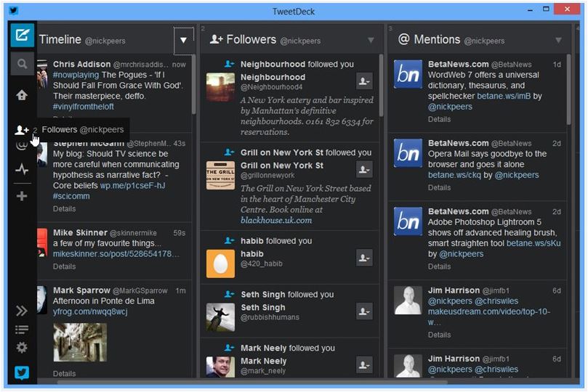Click the Chris Addison author name
The width and height of the screenshot is (588, 392).
[x=81, y=64]
